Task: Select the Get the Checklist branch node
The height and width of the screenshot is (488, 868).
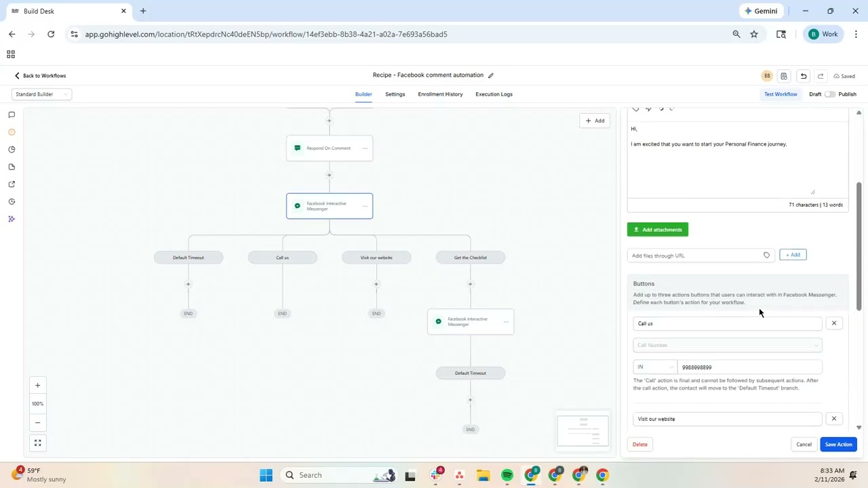Action: tap(471, 258)
